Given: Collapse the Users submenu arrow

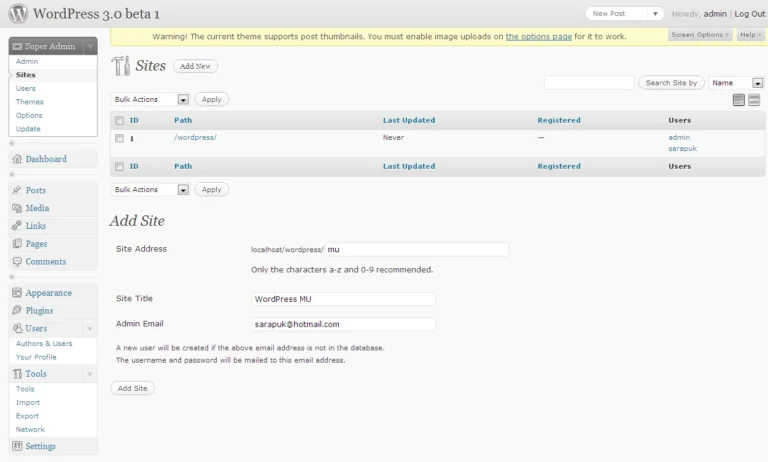Looking at the screenshot, I should tap(90, 329).
